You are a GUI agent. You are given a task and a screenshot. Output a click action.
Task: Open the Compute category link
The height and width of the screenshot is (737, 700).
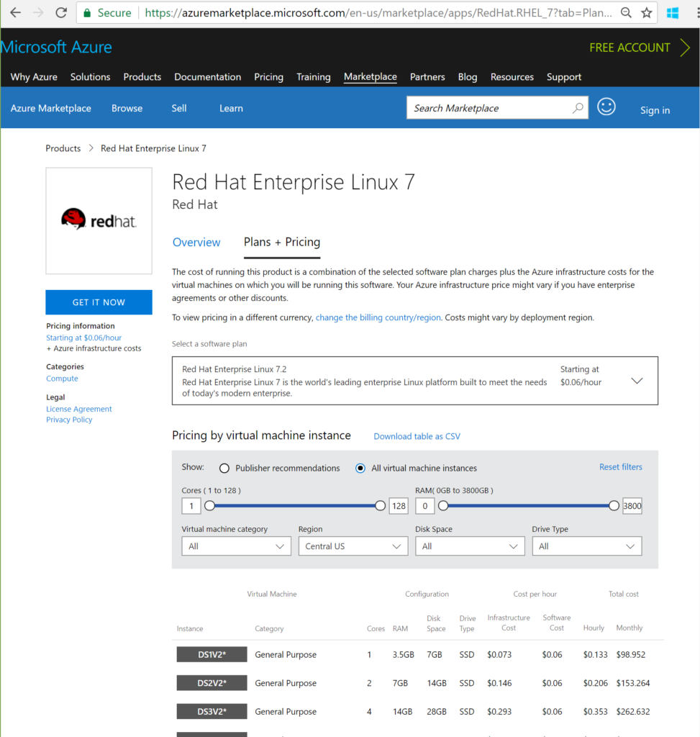click(x=62, y=379)
